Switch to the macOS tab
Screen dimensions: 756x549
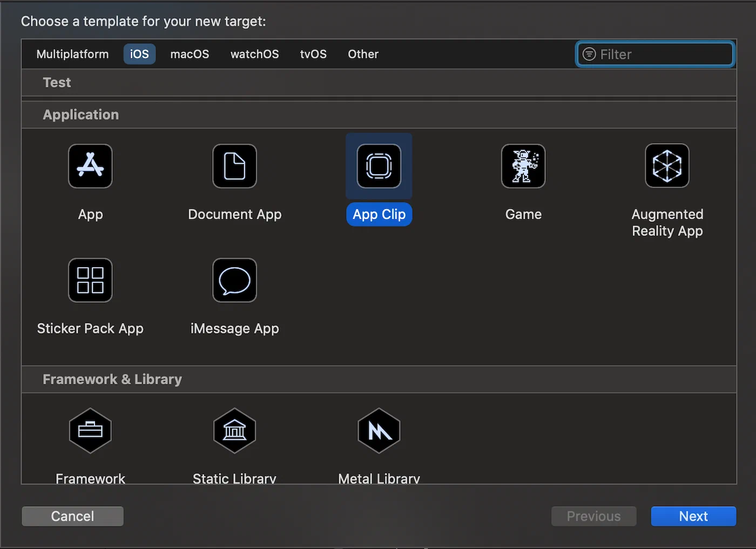(190, 54)
